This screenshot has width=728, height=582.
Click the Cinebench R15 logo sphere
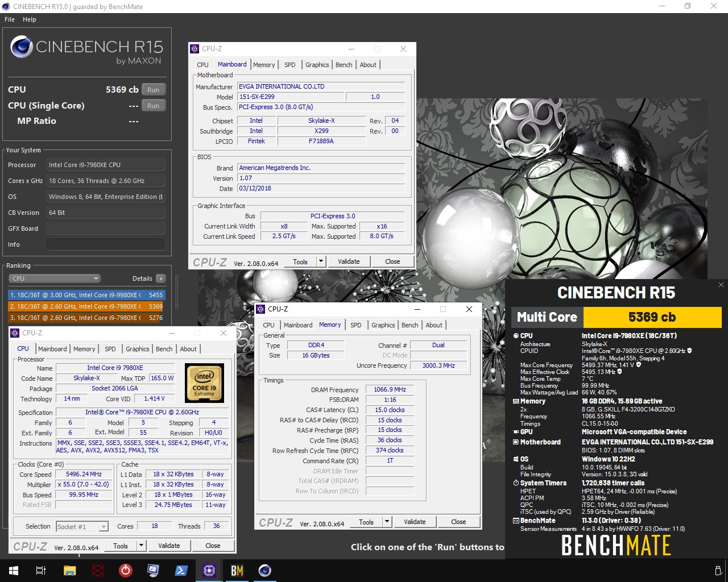(22, 47)
